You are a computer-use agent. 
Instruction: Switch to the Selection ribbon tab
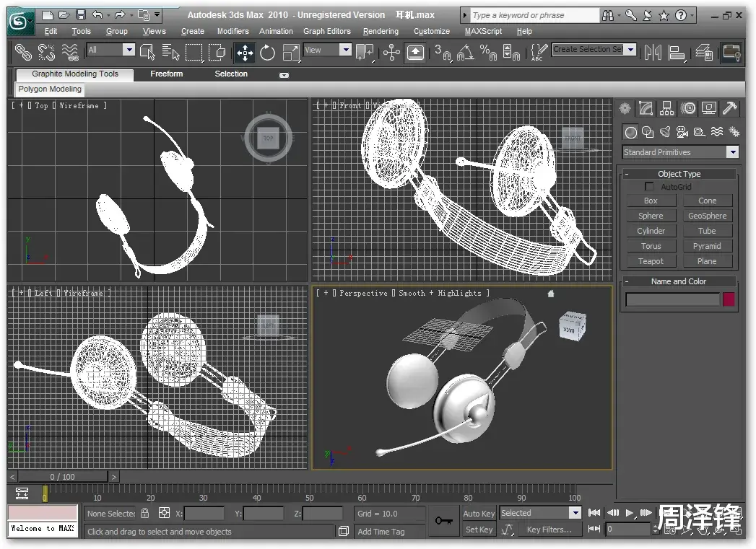(x=231, y=74)
